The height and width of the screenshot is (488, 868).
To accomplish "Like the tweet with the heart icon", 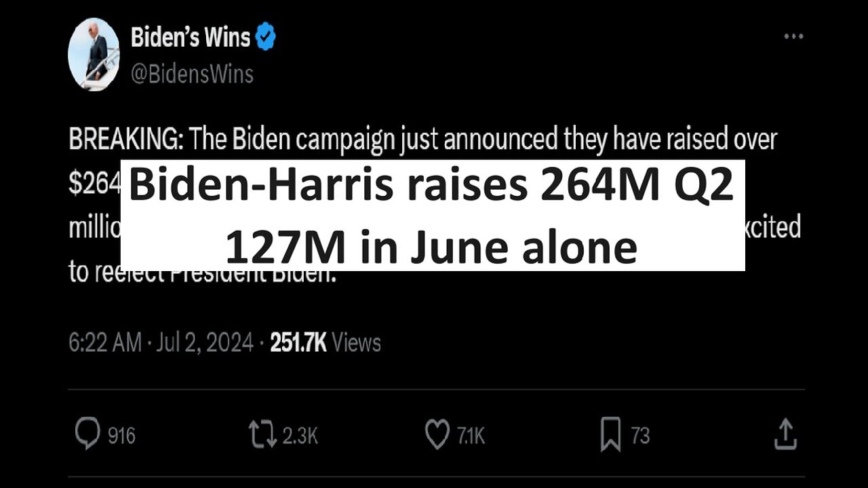I will (x=437, y=434).
